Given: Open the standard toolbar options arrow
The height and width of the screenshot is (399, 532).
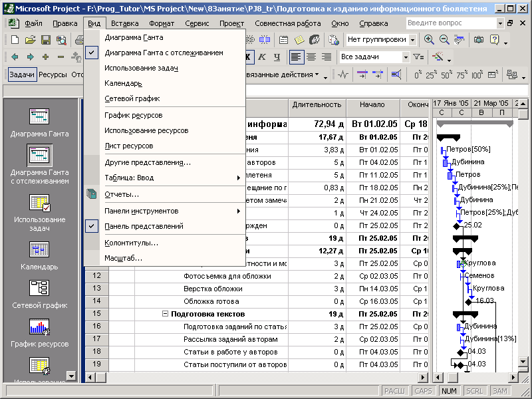Looking at the screenshot, I should 506,43.
